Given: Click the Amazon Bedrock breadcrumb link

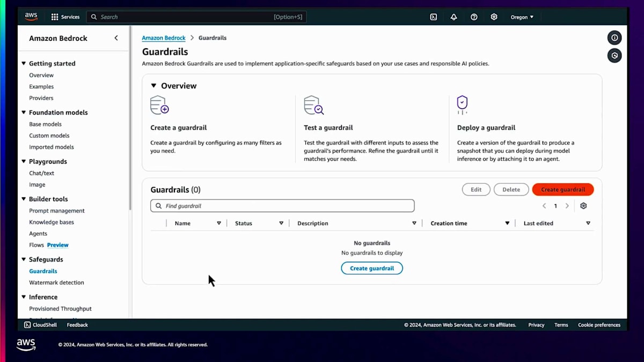Looking at the screenshot, I should tap(164, 38).
